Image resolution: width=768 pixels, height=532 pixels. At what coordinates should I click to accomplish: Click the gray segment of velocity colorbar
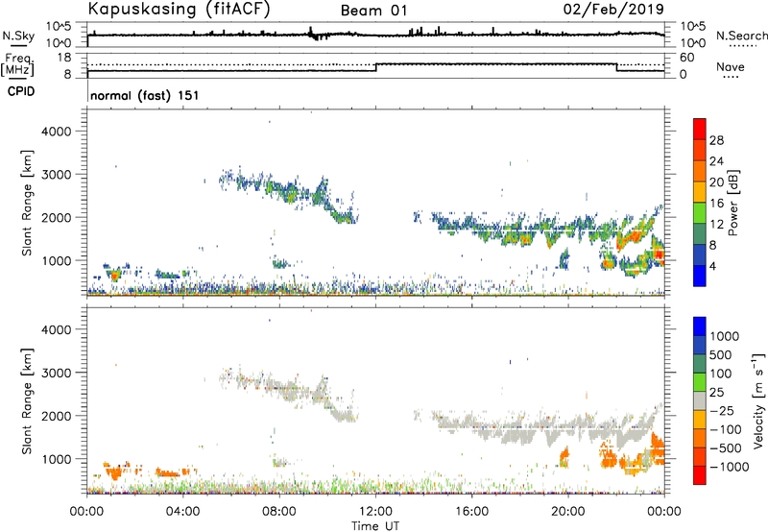point(700,400)
